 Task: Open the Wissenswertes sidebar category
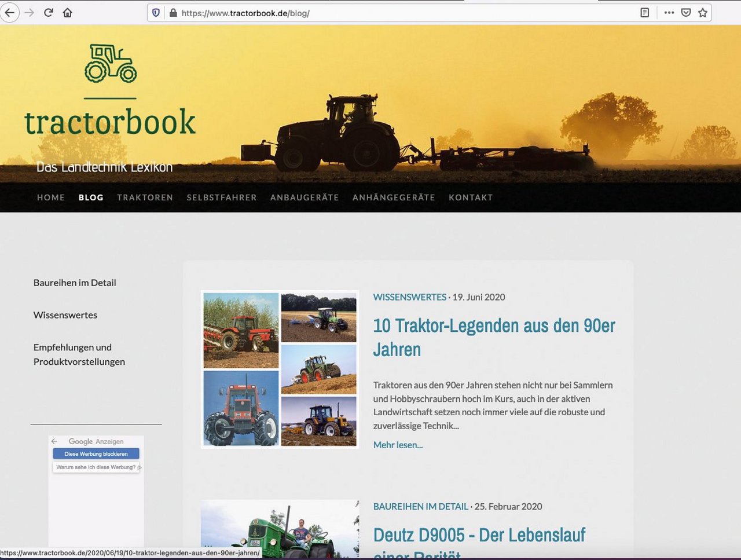65,314
